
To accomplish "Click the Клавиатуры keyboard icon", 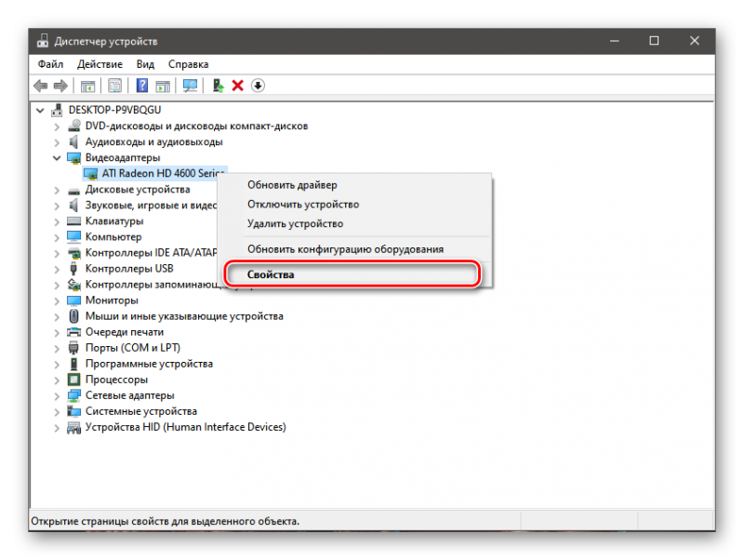I will pyautogui.click(x=74, y=221).
